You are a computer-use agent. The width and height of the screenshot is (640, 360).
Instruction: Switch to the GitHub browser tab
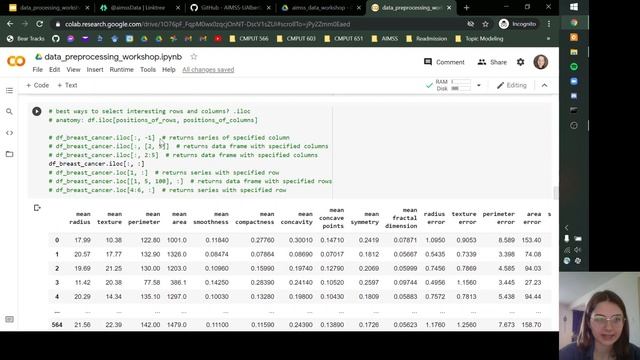point(231,8)
